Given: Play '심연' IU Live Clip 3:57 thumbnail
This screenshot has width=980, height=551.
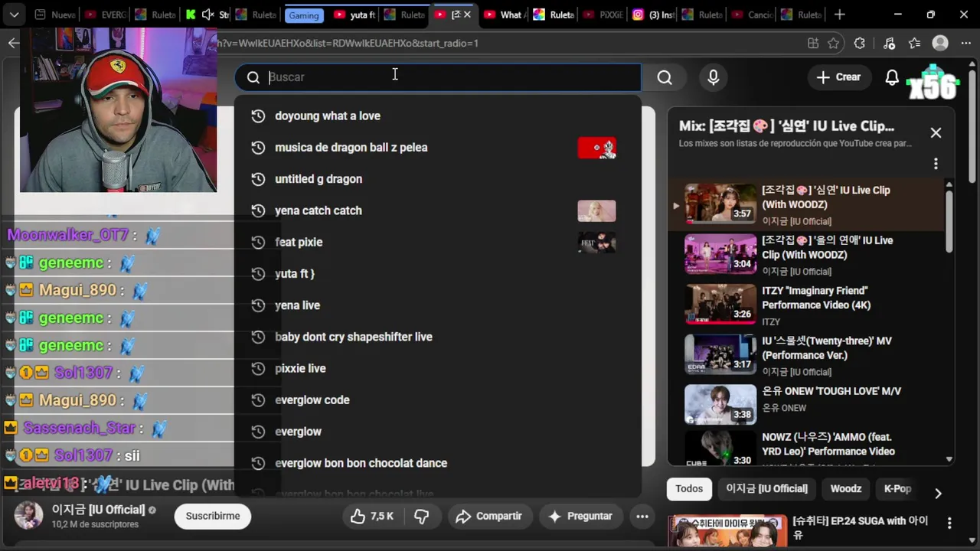Looking at the screenshot, I should [720, 202].
